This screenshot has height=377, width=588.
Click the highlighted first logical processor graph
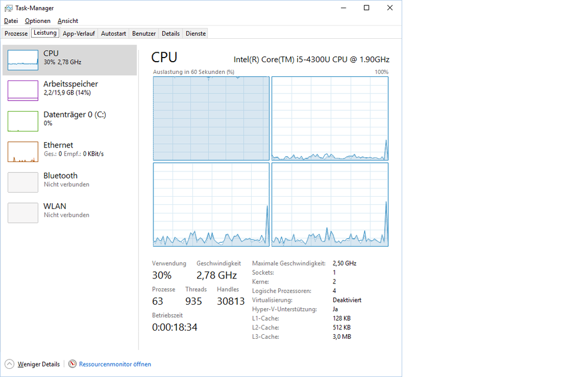211,118
